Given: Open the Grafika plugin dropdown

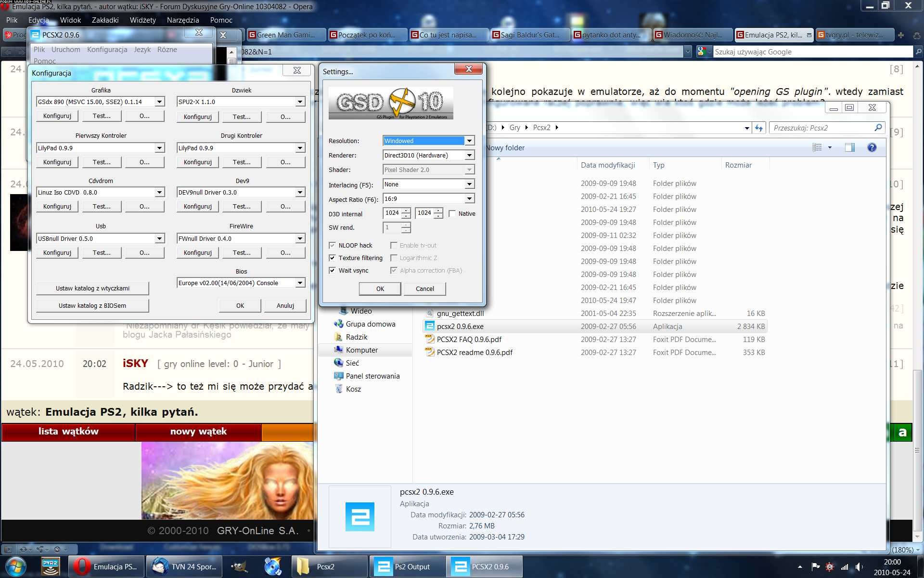Looking at the screenshot, I should click(159, 102).
